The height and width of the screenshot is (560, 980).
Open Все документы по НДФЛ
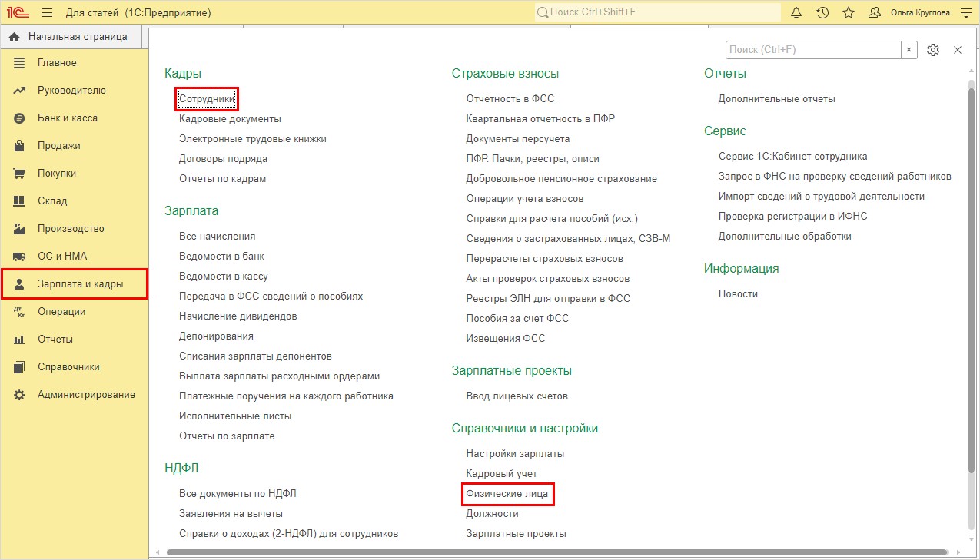pyautogui.click(x=238, y=494)
